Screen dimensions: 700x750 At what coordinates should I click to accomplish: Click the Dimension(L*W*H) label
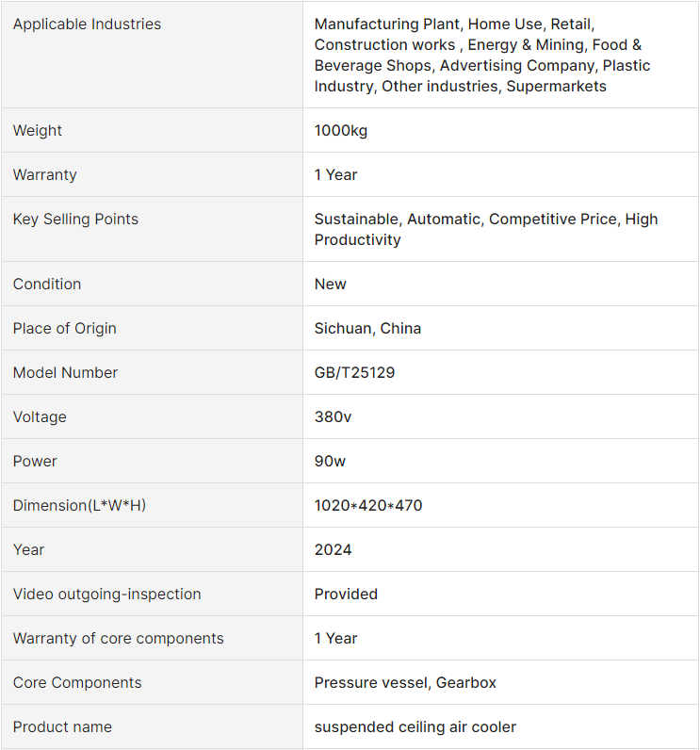click(79, 506)
